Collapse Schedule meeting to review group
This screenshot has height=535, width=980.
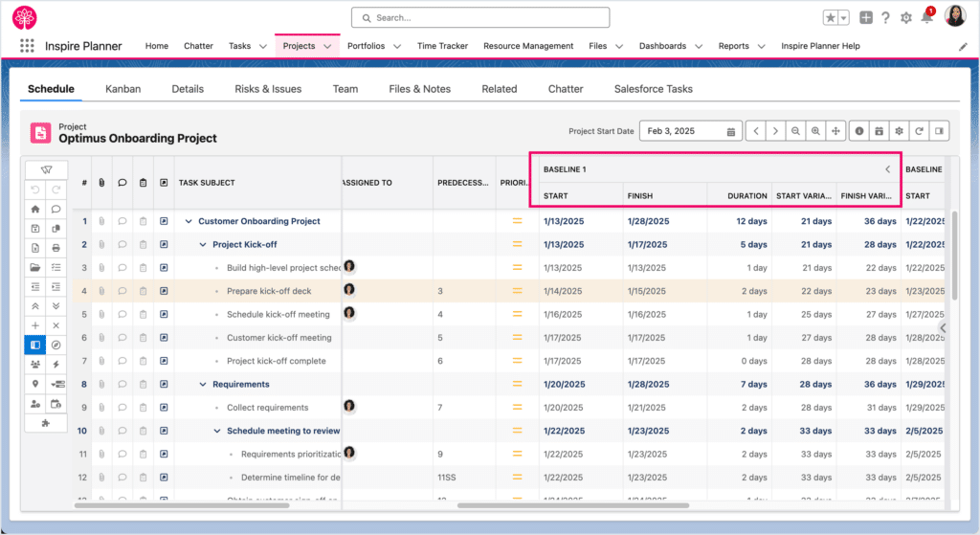click(x=217, y=431)
